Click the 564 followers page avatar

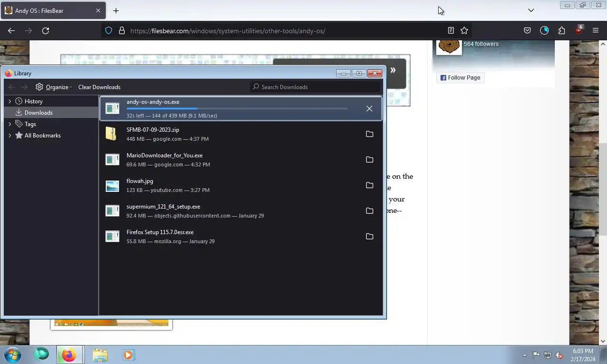tap(449, 47)
